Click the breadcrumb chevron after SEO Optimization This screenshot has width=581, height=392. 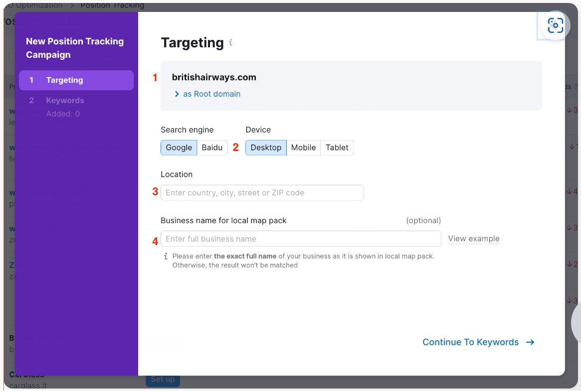click(x=71, y=5)
